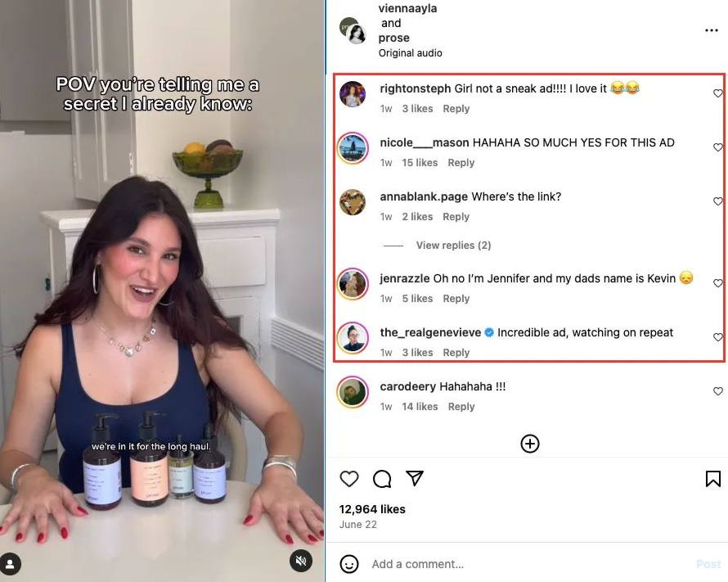Viewport: 728px width, 582px height.
Task: Open the three-dots more options menu
Action: click(712, 30)
